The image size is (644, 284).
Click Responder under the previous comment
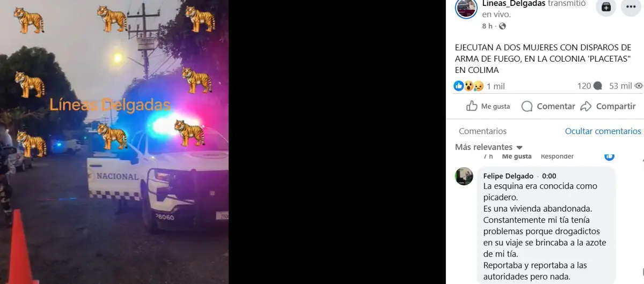click(557, 156)
